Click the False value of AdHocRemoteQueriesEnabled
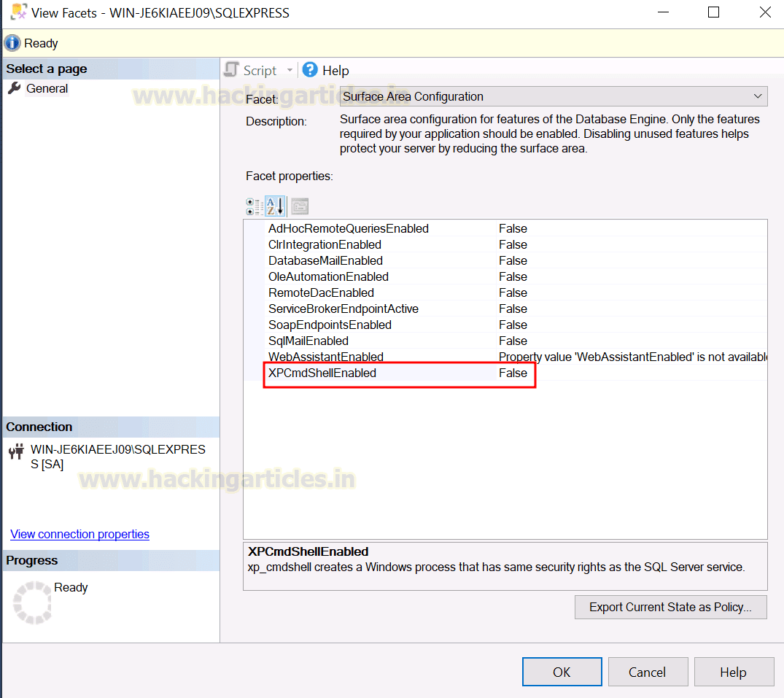 [513, 228]
